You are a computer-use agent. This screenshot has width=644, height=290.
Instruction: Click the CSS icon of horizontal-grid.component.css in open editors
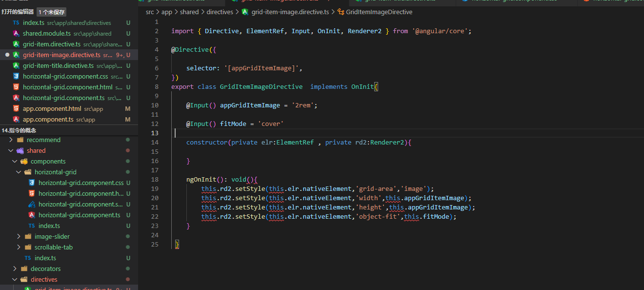click(16, 77)
